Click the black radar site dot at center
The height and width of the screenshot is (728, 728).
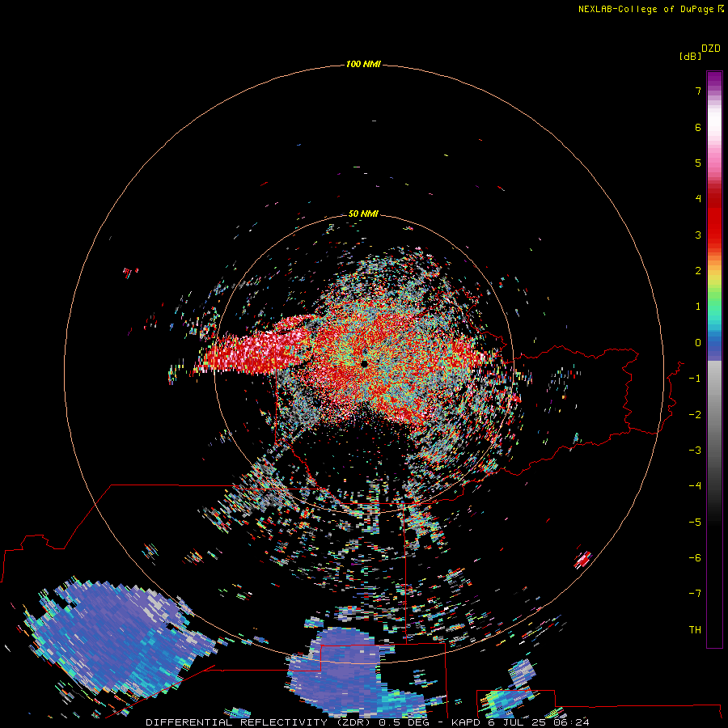(365, 363)
